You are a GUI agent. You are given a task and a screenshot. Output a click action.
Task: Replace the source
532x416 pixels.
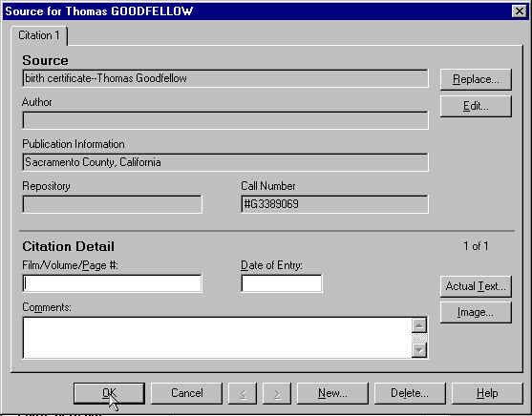[x=476, y=79]
